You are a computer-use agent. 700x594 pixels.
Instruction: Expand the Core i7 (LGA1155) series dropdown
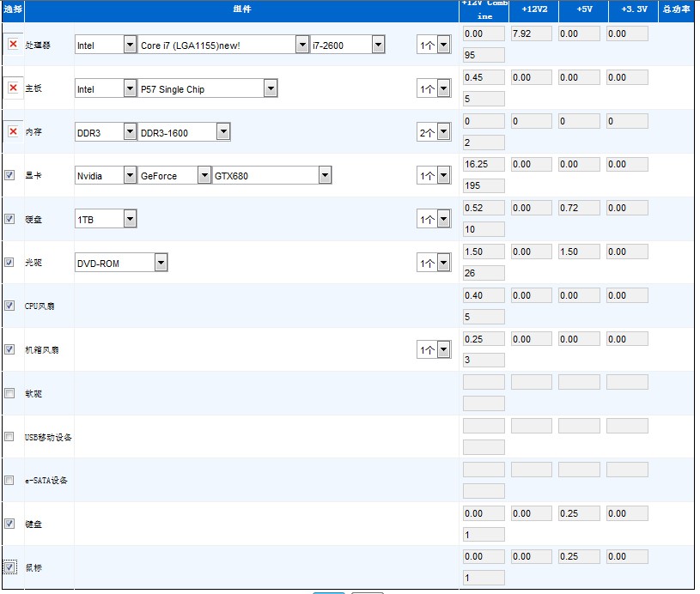coord(223,45)
